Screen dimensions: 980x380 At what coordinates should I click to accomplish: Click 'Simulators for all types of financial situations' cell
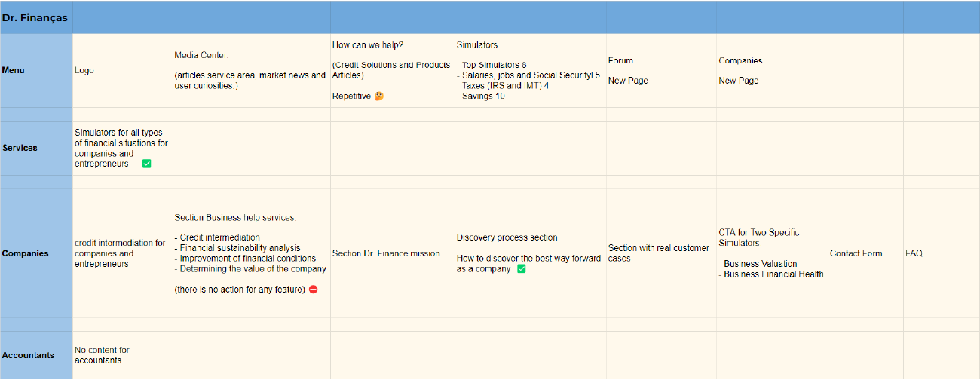pos(121,148)
